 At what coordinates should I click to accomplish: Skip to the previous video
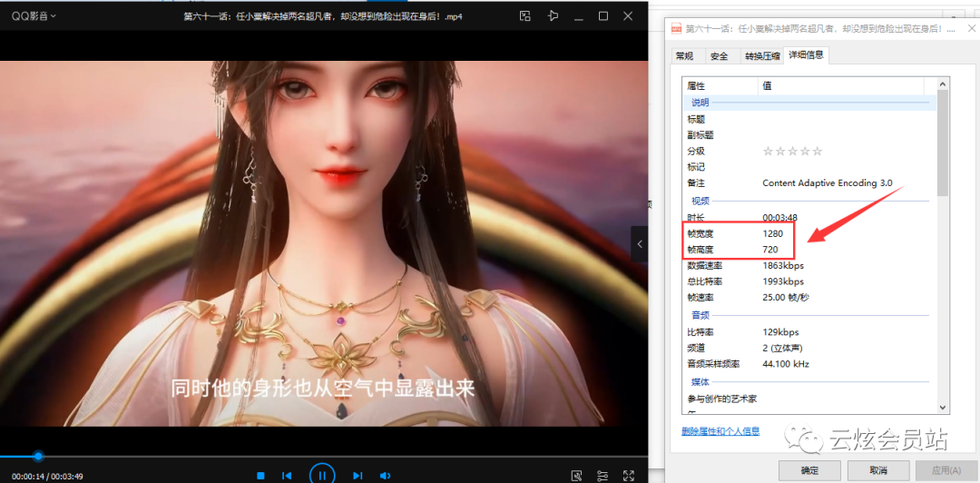click(x=286, y=476)
